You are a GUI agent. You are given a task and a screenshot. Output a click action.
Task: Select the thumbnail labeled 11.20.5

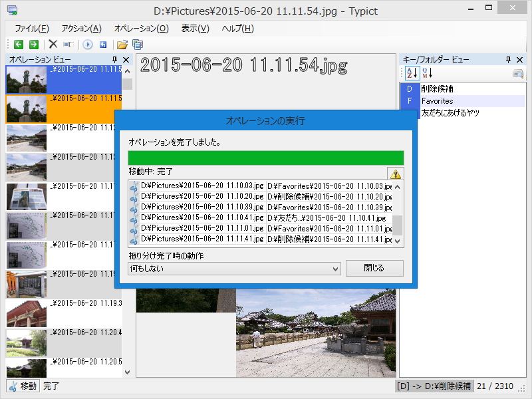tap(27, 368)
